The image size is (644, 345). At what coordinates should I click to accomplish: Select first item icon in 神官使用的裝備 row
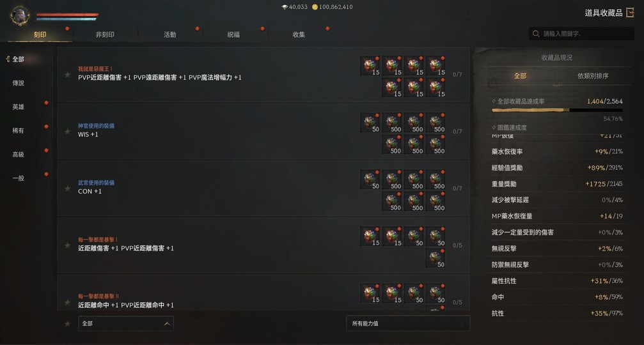tap(370, 123)
